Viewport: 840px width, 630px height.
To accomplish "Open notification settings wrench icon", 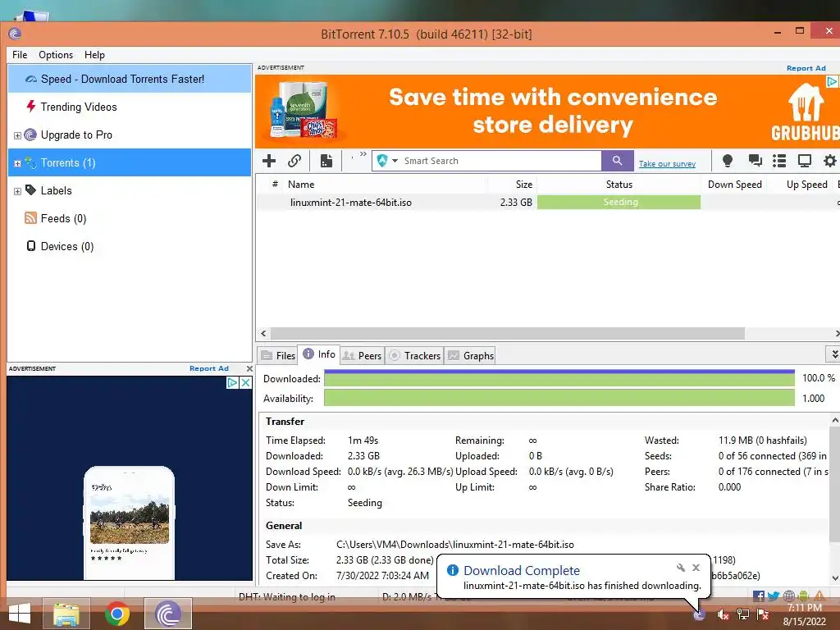I will (680, 568).
